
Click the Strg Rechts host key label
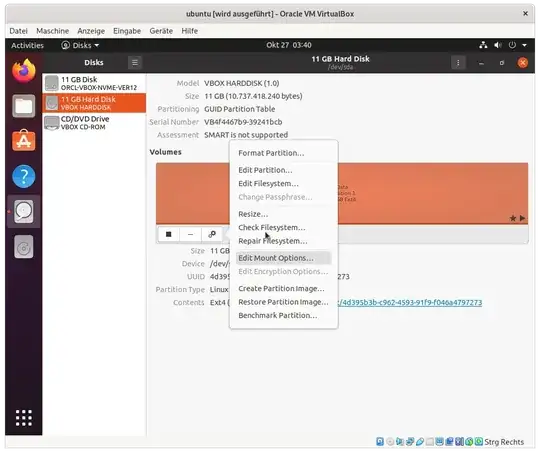coord(504,442)
